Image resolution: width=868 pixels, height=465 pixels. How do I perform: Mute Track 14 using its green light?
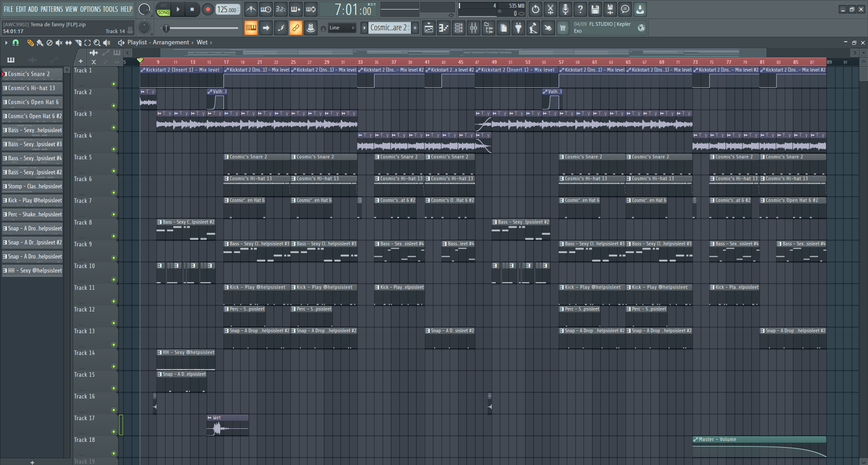[x=114, y=366]
